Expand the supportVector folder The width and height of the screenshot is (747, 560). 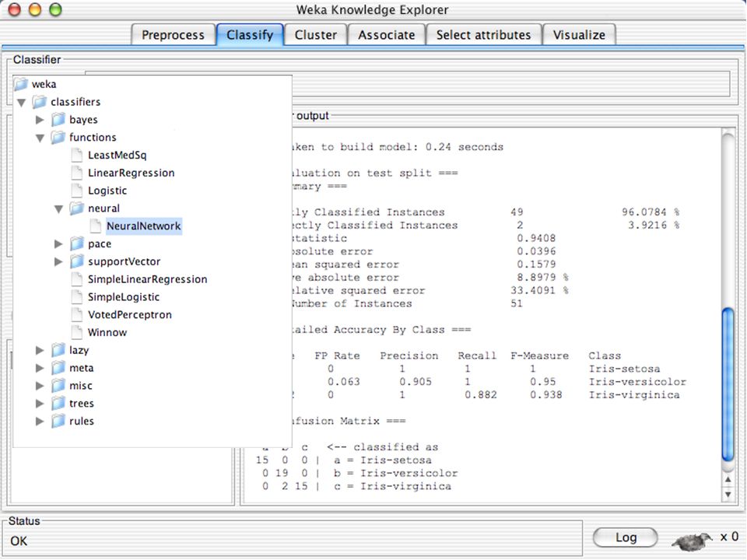(x=58, y=261)
